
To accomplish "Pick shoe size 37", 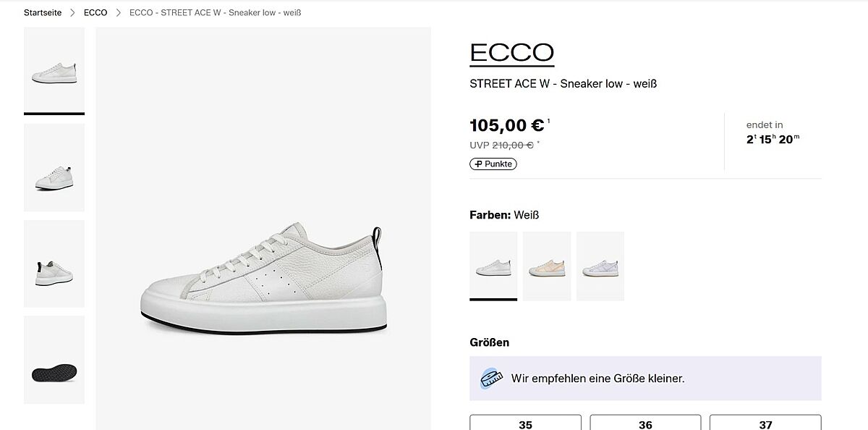I will coord(765,423).
